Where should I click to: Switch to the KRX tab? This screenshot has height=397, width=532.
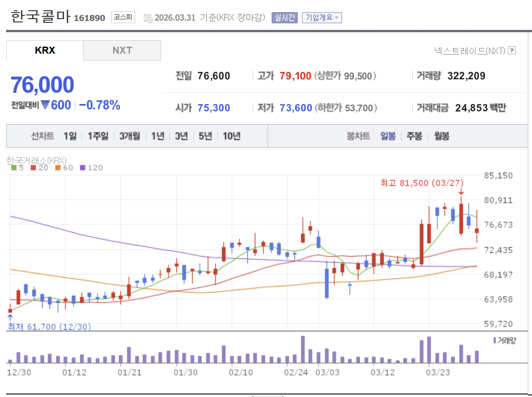tap(44, 50)
